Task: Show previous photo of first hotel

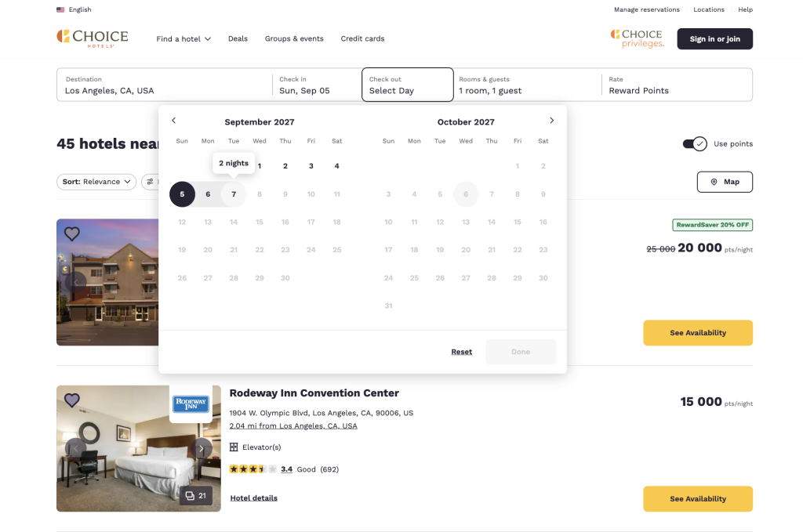Action: point(76,282)
